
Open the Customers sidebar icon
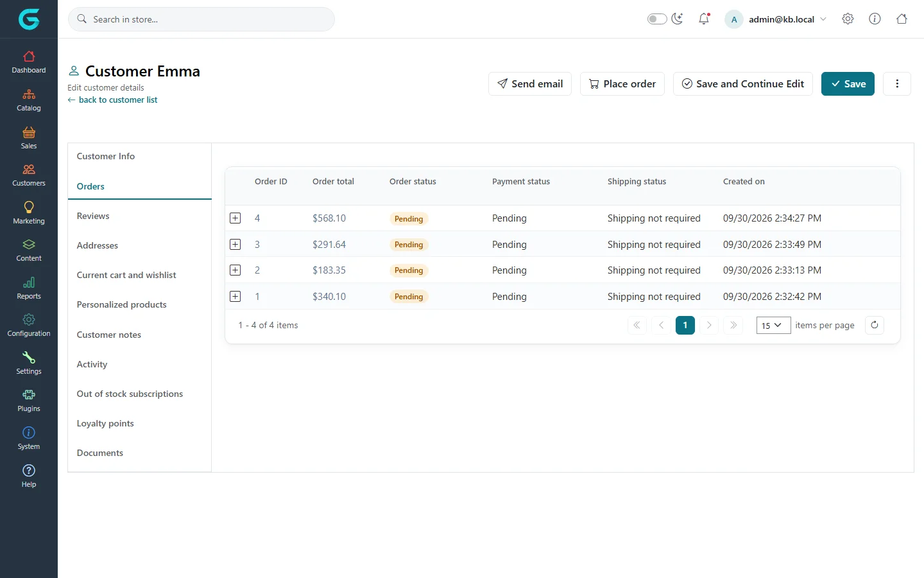pos(29,170)
